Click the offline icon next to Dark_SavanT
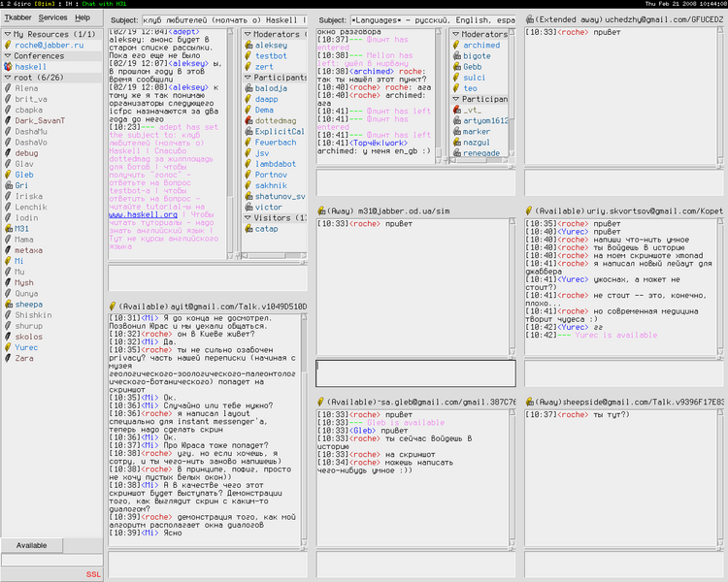This screenshot has width=728, height=582. point(8,120)
